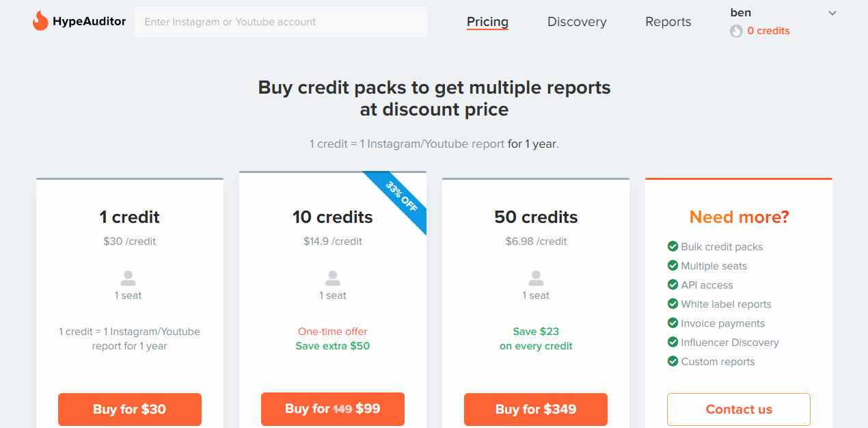Image resolution: width=868 pixels, height=428 pixels.
Task: Go to the Discovery tab
Action: 577,22
